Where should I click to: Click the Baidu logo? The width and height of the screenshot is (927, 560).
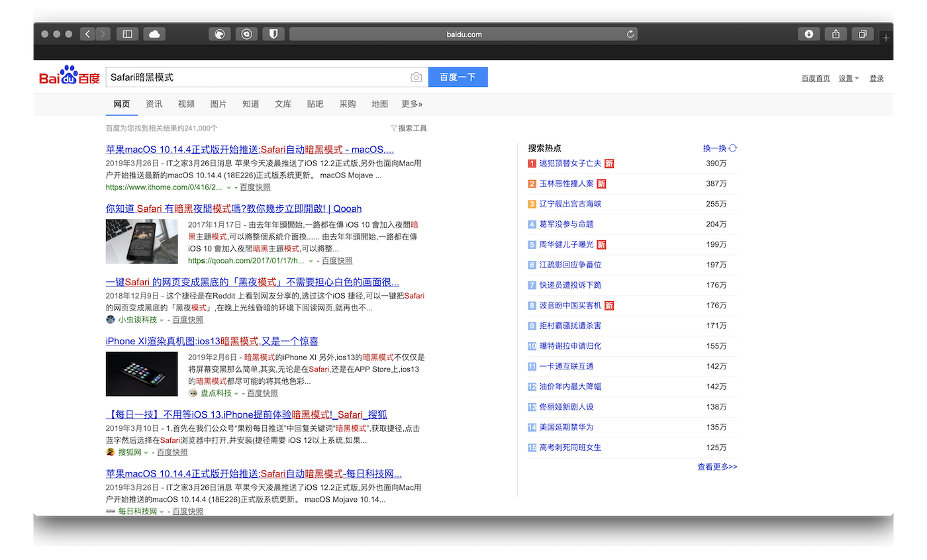pos(70,76)
